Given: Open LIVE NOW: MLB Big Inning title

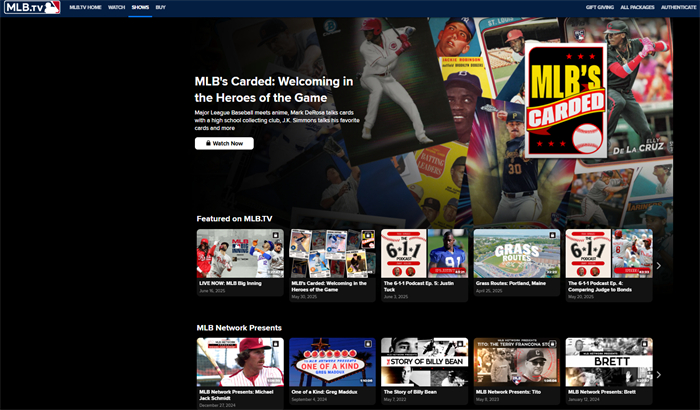Looking at the screenshot, I should [x=230, y=283].
